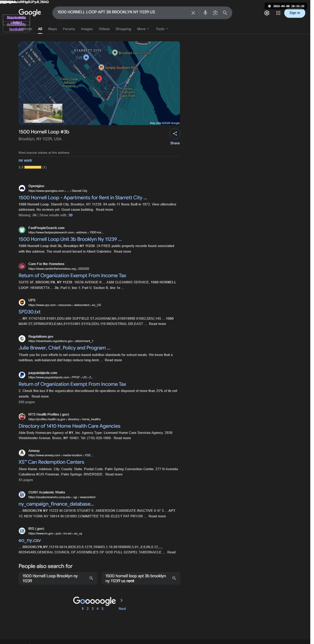Switch to the Images tab

pyautogui.click(x=87, y=29)
